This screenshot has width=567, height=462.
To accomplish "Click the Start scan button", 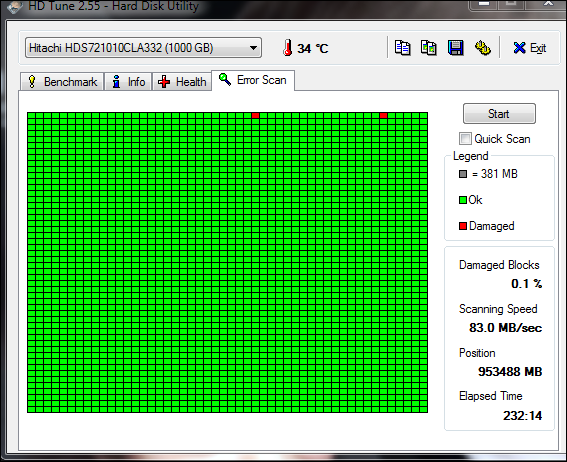I will click(499, 114).
